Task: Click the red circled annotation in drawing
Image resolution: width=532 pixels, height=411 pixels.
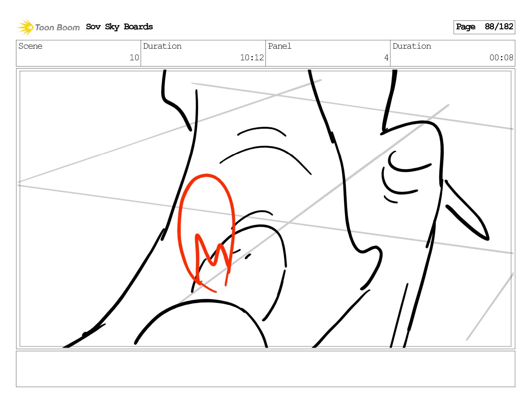Action: pyautogui.click(x=206, y=233)
